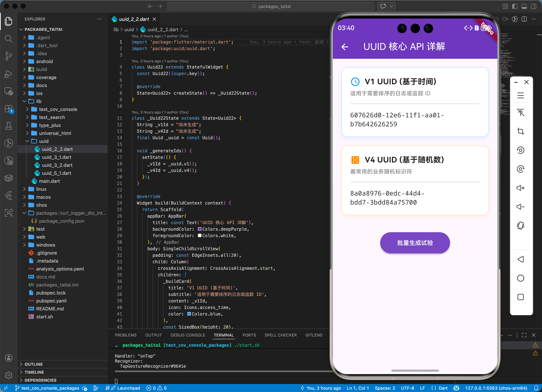Open the Search view in activity bar
The image size is (542, 392).
point(9,39)
